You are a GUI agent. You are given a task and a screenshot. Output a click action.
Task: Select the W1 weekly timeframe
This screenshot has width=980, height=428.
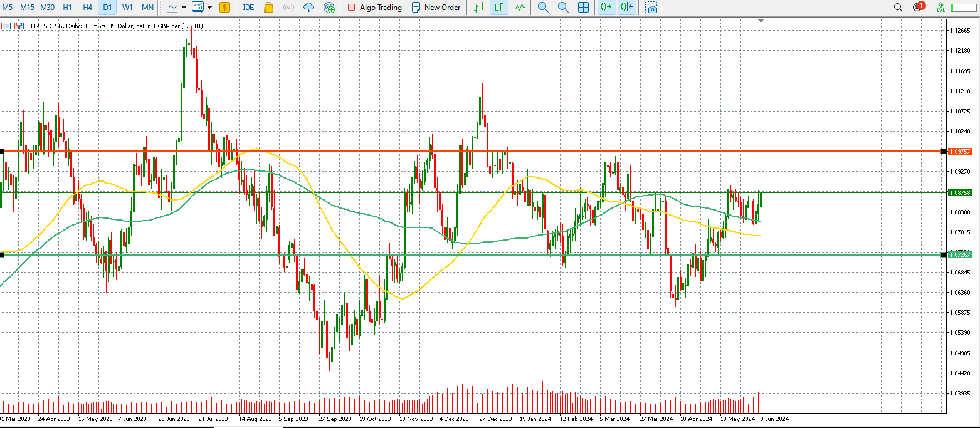[127, 8]
